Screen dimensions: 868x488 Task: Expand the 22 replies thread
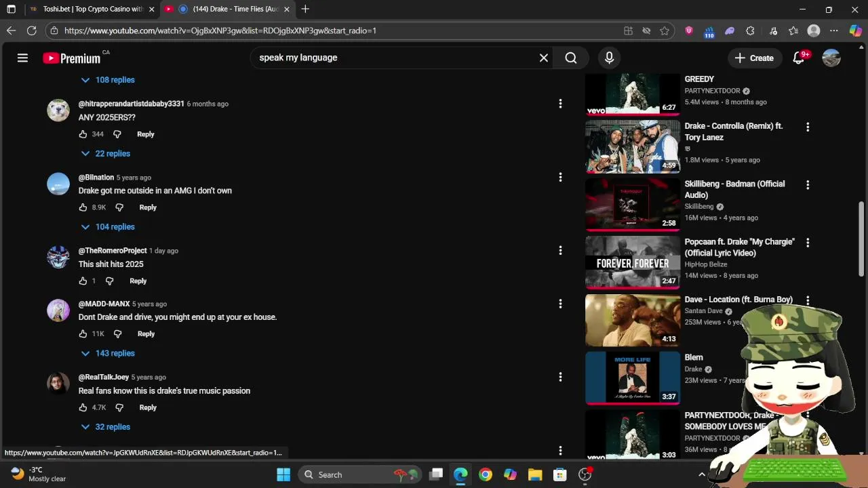105,154
